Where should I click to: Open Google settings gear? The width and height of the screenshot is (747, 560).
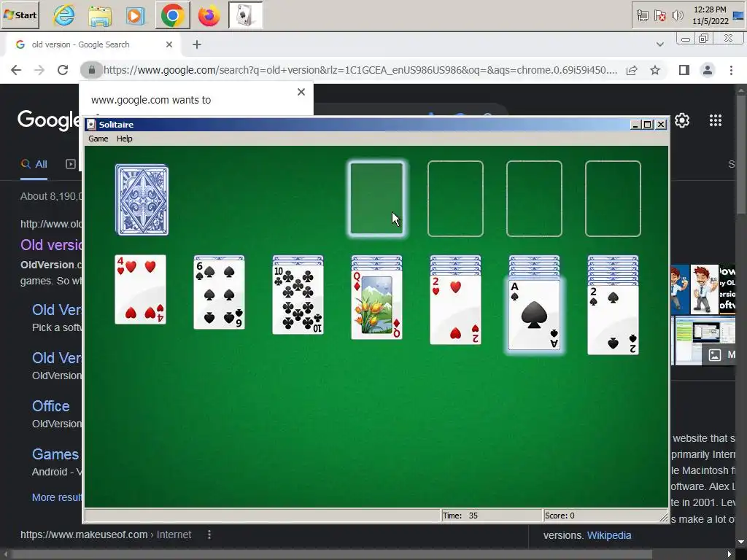pos(682,120)
